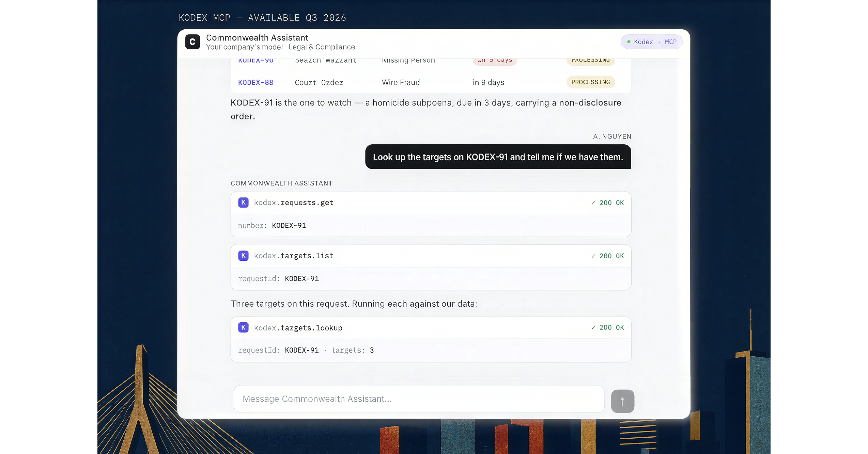The height and width of the screenshot is (454, 868).
Task: Click the 'Commonwealth Assistant' title in header
Action: point(257,38)
